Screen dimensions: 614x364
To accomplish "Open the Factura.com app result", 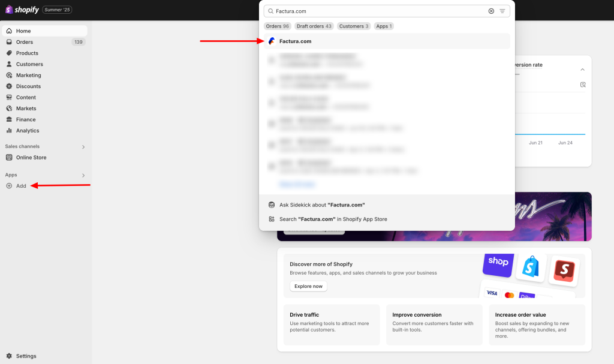I will click(387, 41).
